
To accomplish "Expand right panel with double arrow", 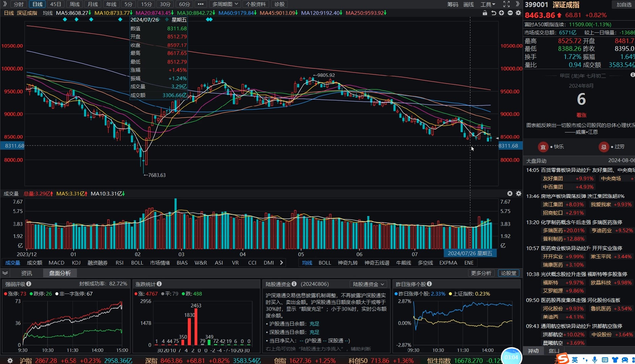I will pos(518,4).
